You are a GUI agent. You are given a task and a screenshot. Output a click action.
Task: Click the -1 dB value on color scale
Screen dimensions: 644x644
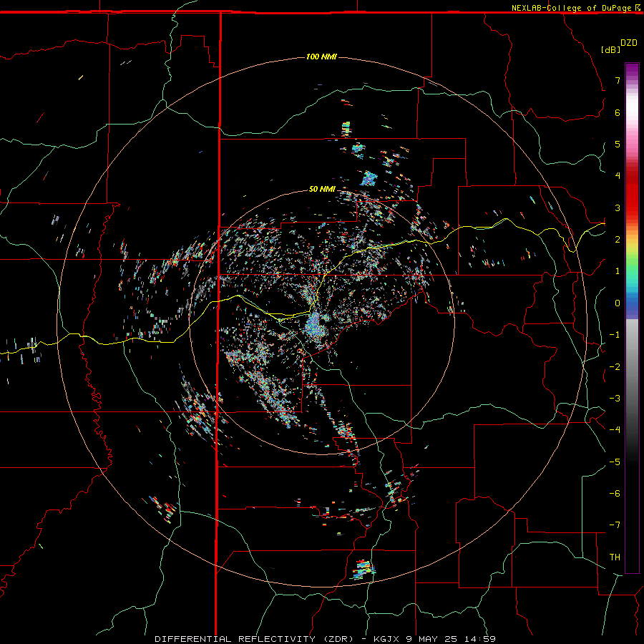[x=615, y=335]
